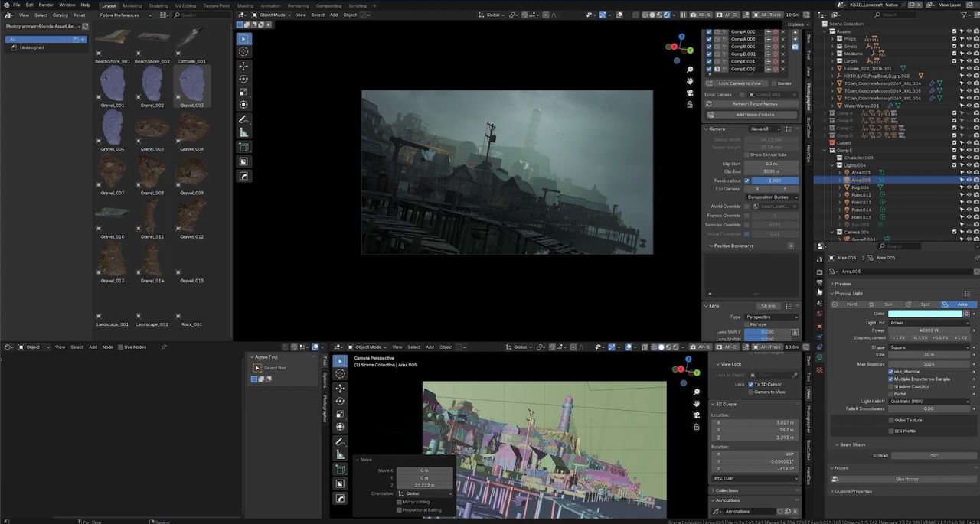Switch to the Shading workspace tab
Screen dimensions: 980x524
[x=245, y=5]
